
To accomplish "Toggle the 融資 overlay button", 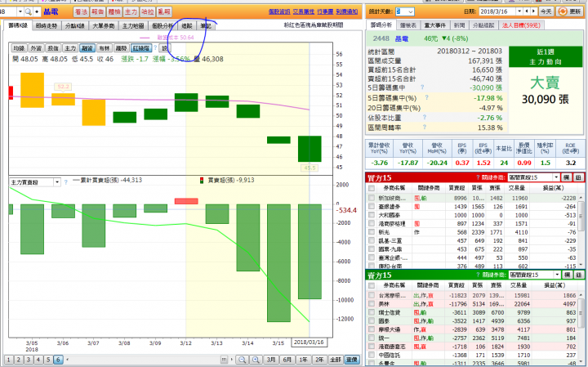I will tap(87, 48).
